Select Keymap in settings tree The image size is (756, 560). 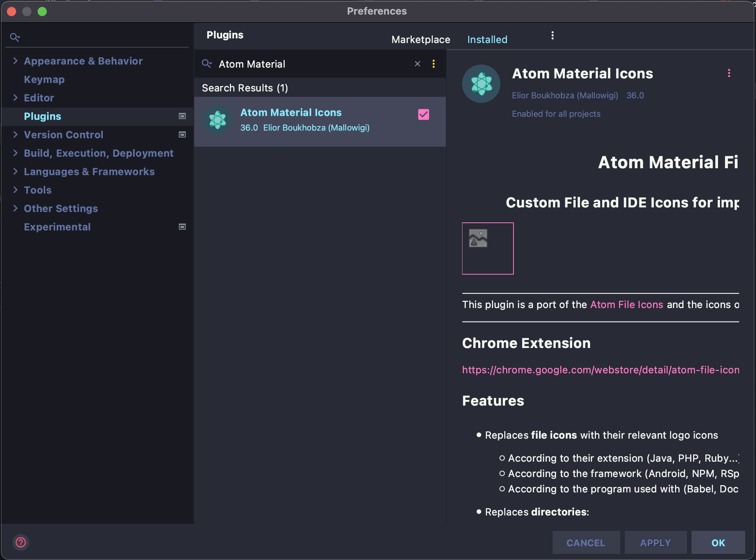click(x=44, y=79)
